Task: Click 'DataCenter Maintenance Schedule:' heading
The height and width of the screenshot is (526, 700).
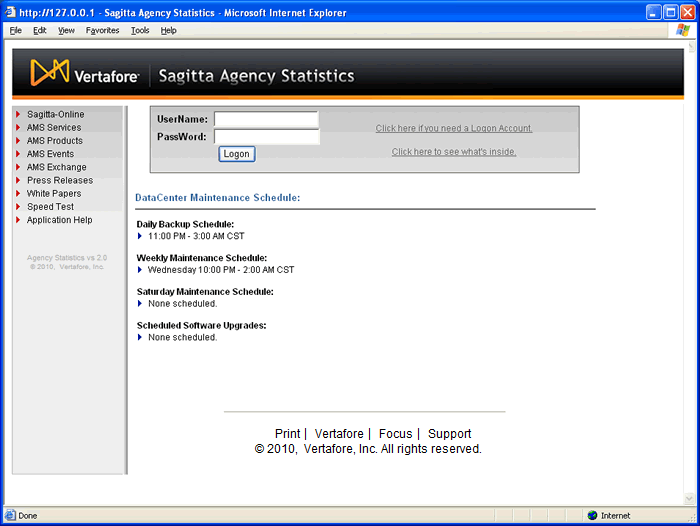Action: pyautogui.click(x=217, y=197)
